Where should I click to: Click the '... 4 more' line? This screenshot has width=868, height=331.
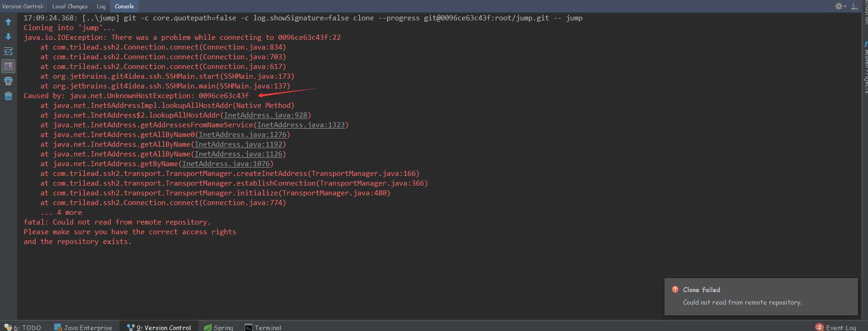61,212
